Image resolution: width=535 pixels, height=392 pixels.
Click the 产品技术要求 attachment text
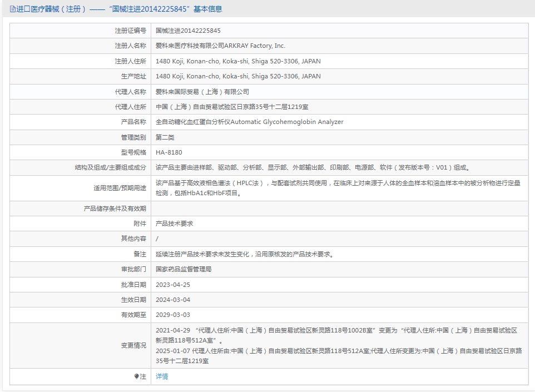174,224
